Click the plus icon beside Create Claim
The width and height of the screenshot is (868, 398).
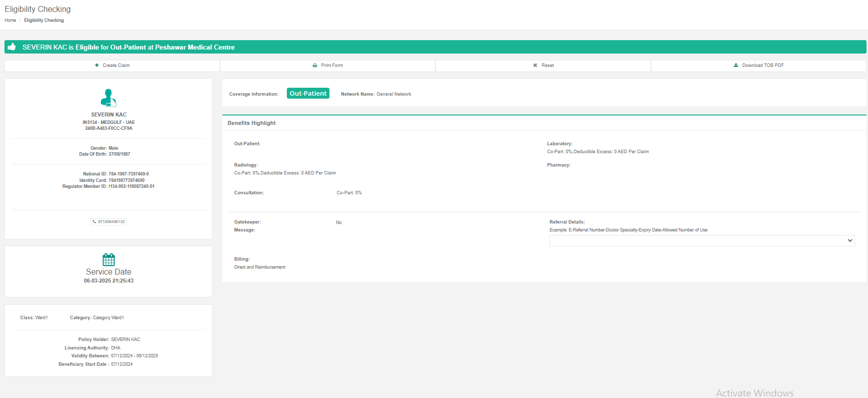pyautogui.click(x=97, y=65)
